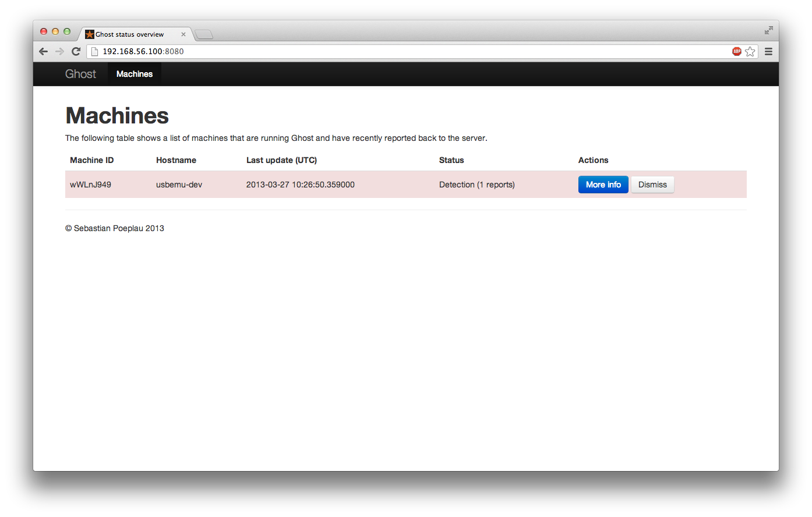Image resolution: width=812 pixels, height=517 pixels.
Task: Select the Ghost status overview tab
Action: pyautogui.click(x=135, y=34)
